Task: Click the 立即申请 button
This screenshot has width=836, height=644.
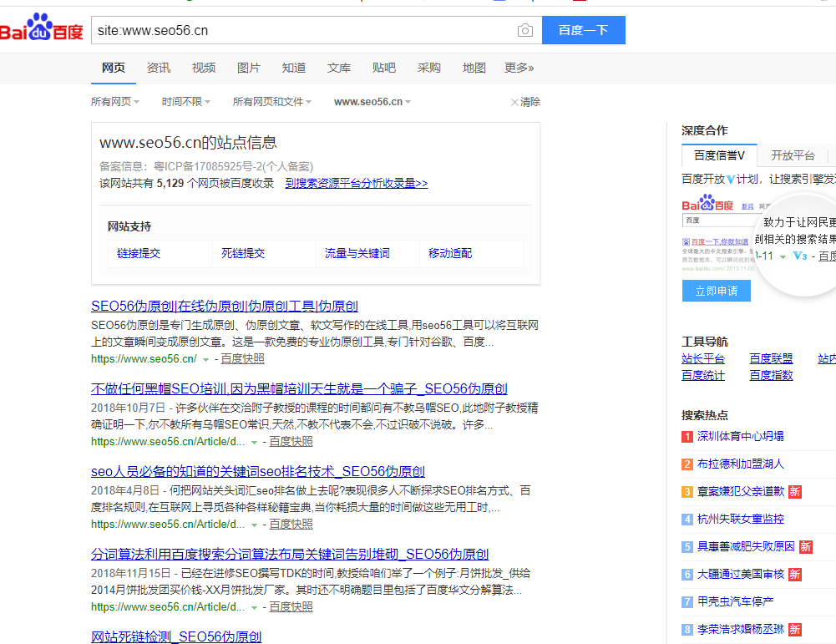Action: pos(717,291)
